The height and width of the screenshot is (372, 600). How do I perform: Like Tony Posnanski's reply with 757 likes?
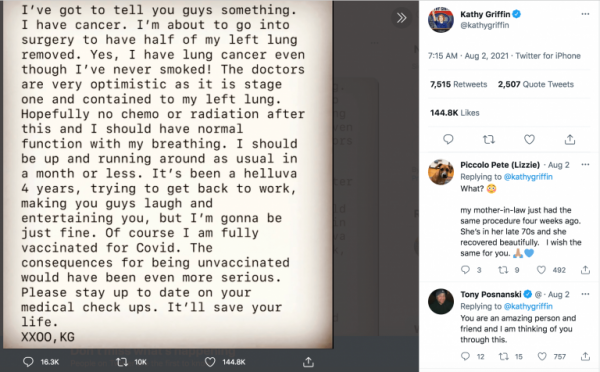click(542, 357)
